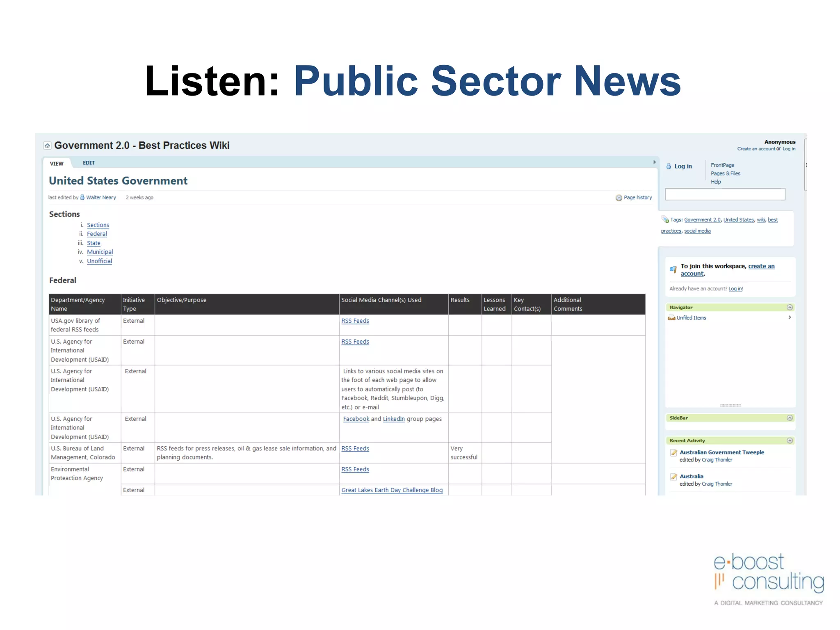Click the wiki tag
The width and height of the screenshot is (840, 630).
point(761,220)
